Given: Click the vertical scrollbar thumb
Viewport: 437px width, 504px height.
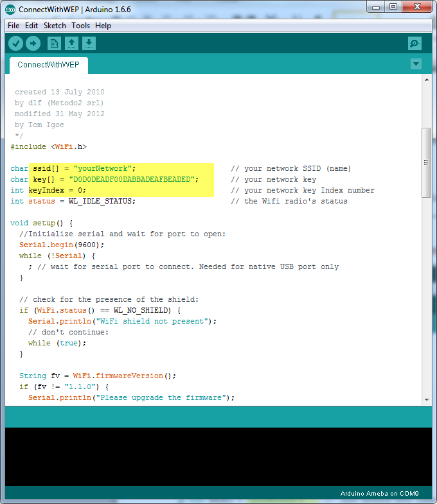Looking at the screenshot, I should [426, 162].
